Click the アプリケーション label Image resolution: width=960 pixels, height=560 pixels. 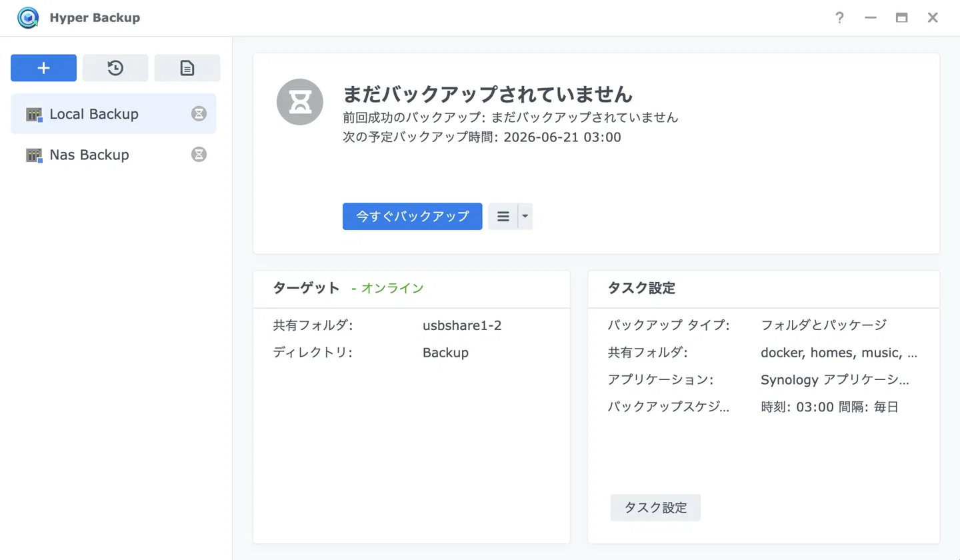(661, 380)
